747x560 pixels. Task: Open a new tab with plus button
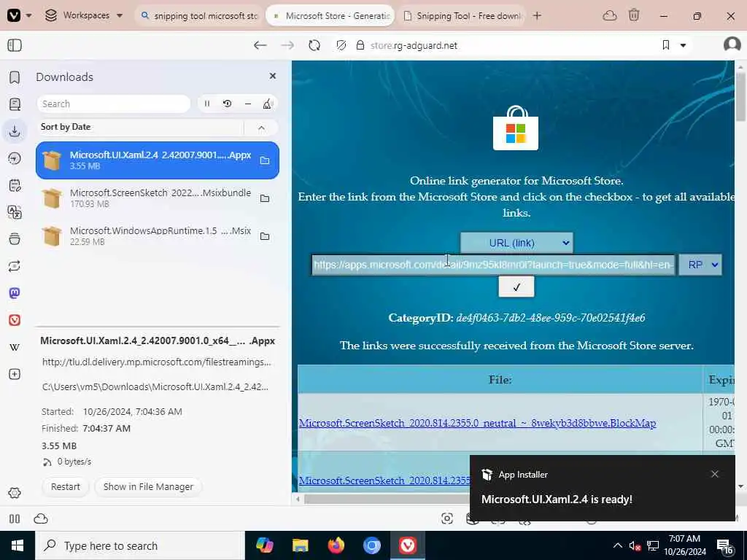(x=537, y=16)
